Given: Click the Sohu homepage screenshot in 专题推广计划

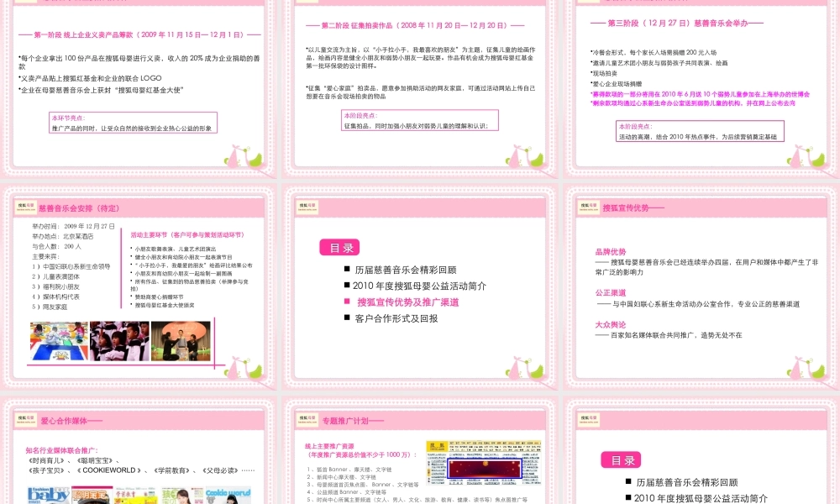Looking at the screenshot, I should click(483, 463).
